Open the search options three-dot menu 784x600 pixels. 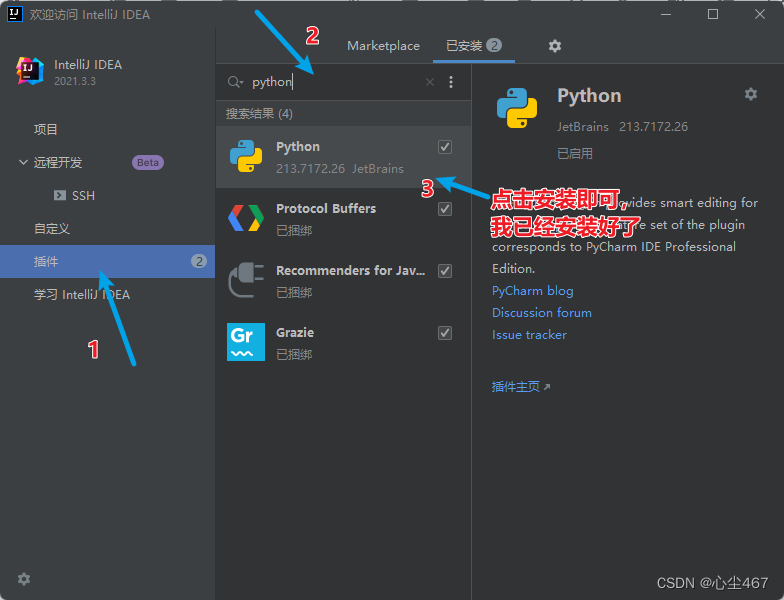(451, 82)
